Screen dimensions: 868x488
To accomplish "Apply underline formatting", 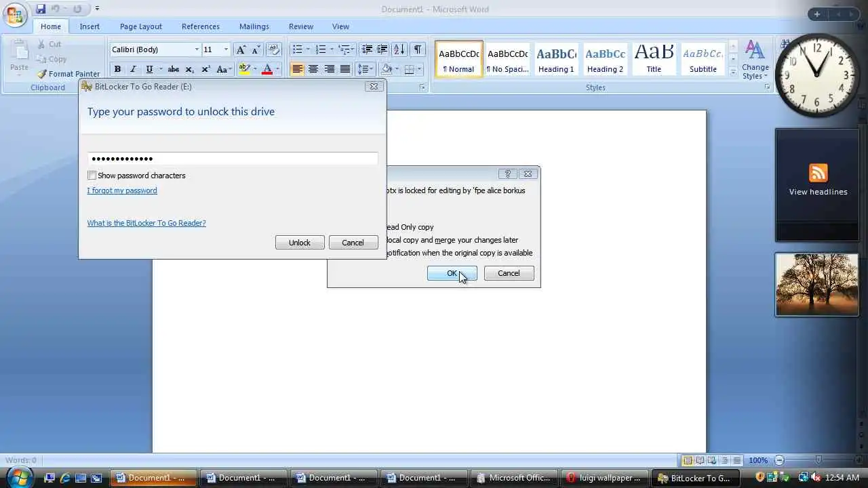I will click(149, 69).
